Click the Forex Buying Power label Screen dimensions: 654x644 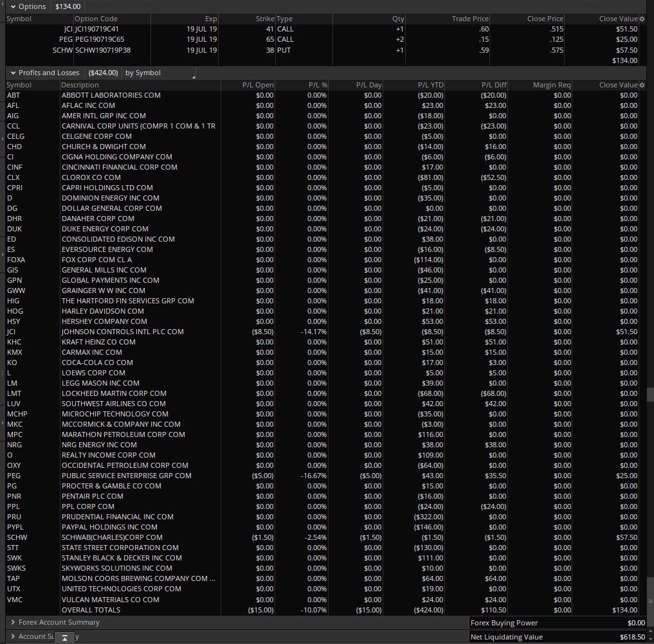coord(504,623)
